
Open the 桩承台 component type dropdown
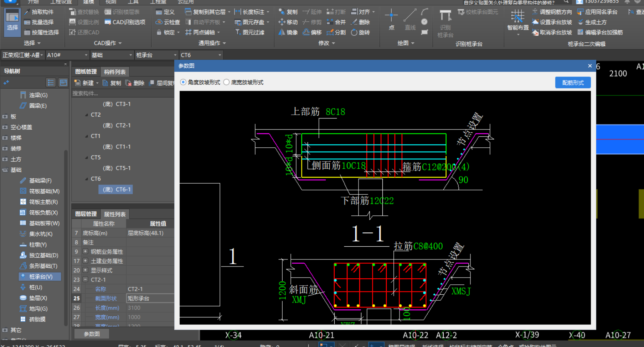point(156,55)
